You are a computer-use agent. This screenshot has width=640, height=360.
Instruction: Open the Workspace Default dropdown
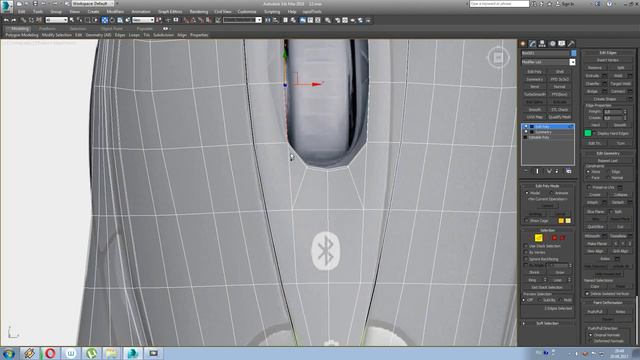click(93, 4)
